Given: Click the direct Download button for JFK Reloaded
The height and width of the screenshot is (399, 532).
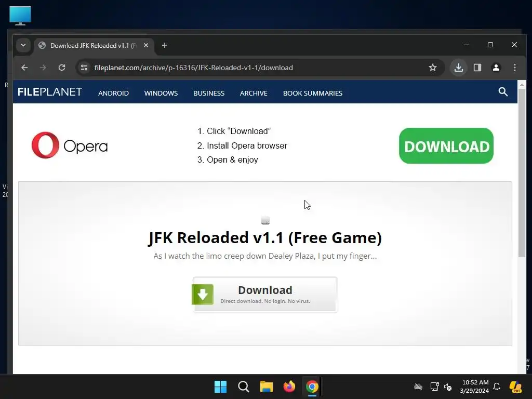Looking at the screenshot, I should 265,295.
